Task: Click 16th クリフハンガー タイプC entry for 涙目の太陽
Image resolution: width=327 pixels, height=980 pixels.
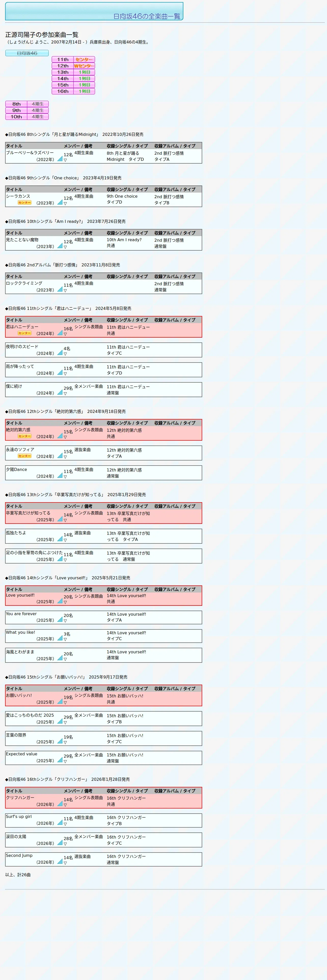Action: [126, 840]
